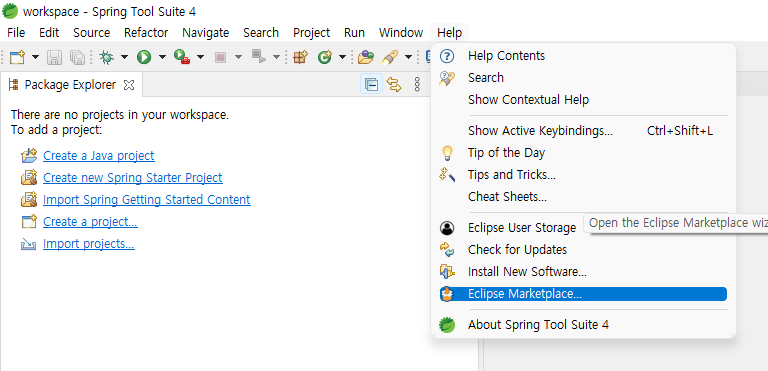Click the Open Type folder icon
Screen dimensions: 768x371
click(365, 57)
